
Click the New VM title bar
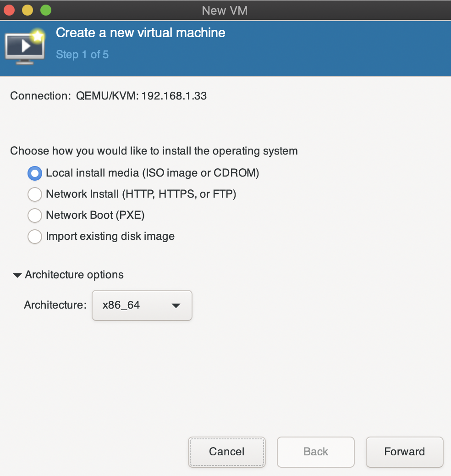click(225, 10)
